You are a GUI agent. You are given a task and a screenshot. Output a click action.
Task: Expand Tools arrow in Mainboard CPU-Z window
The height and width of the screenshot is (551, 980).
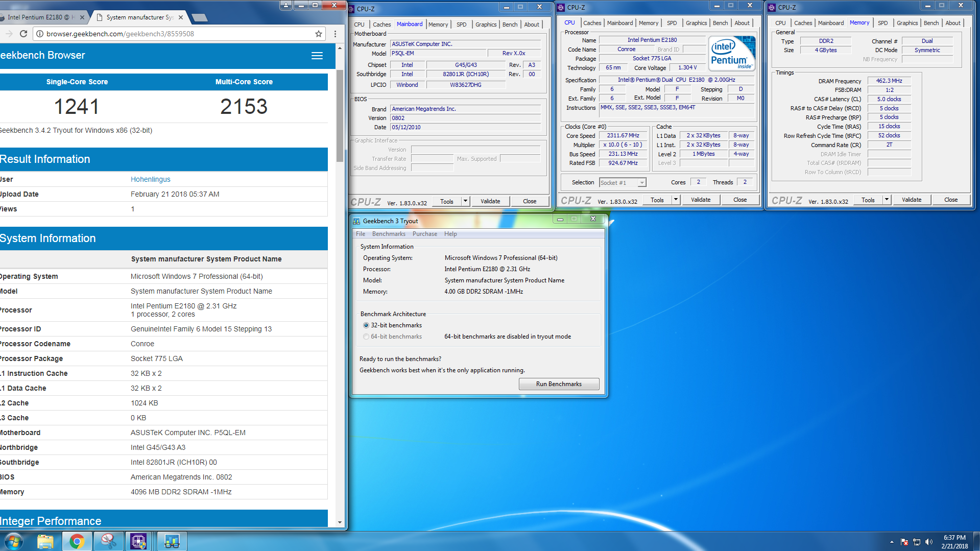click(465, 201)
